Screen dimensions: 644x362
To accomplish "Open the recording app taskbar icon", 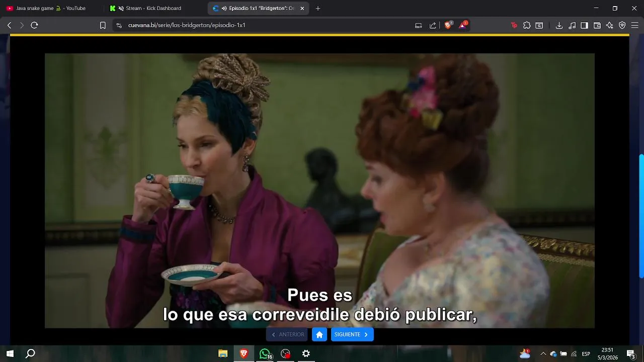I will tap(286, 353).
